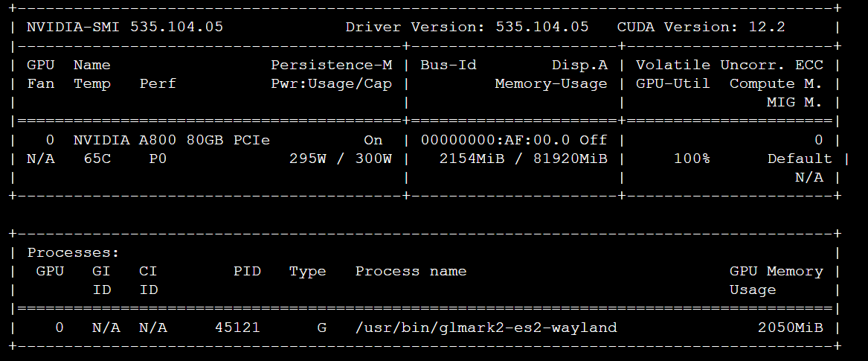Select power usage 295W / 300W
Image resolution: width=868 pixels, height=361 pixels.
341,159
